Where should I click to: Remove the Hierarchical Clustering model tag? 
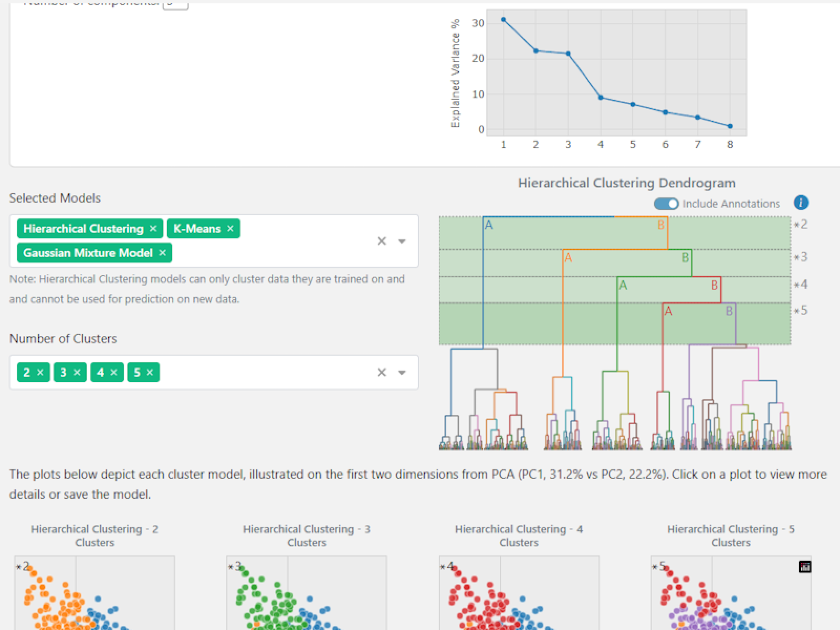(x=153, y=228)
